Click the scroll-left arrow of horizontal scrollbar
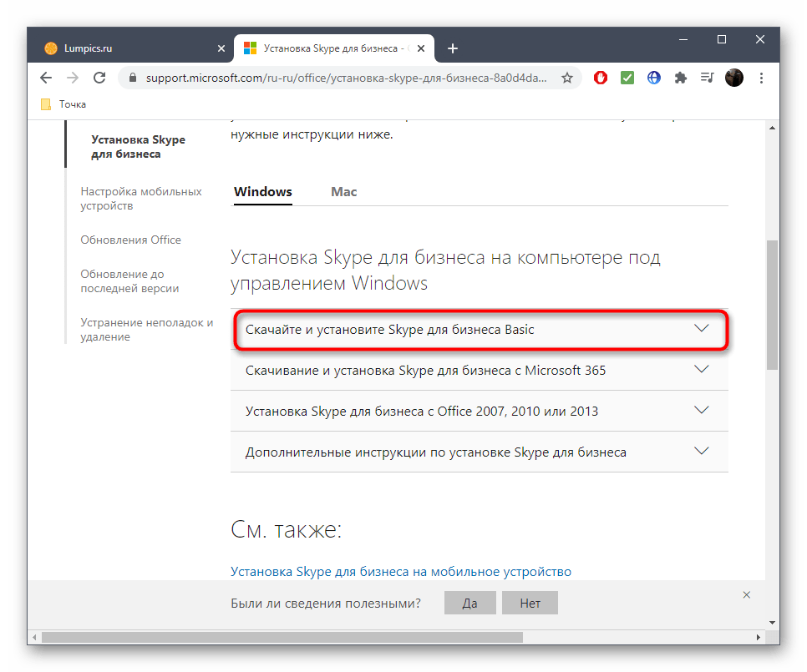Screen dimensions: 807x672 [34, 638]
